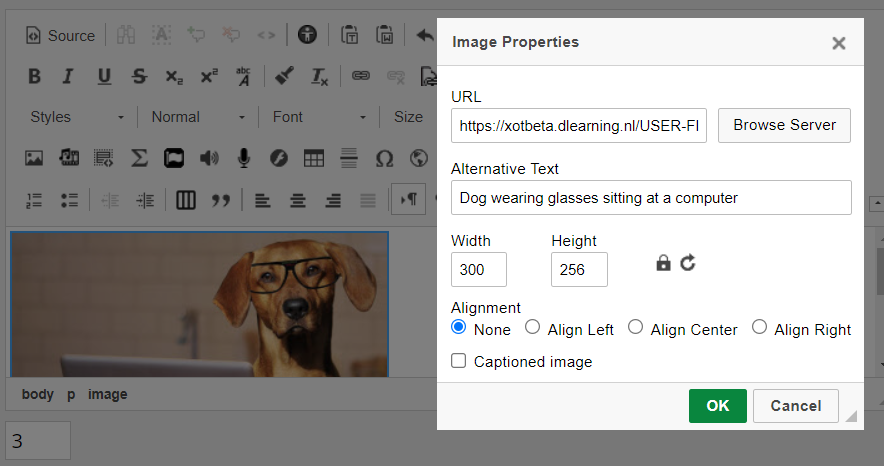Open the Styles dropdown
The image size is (884, 466).
[77, 117]
